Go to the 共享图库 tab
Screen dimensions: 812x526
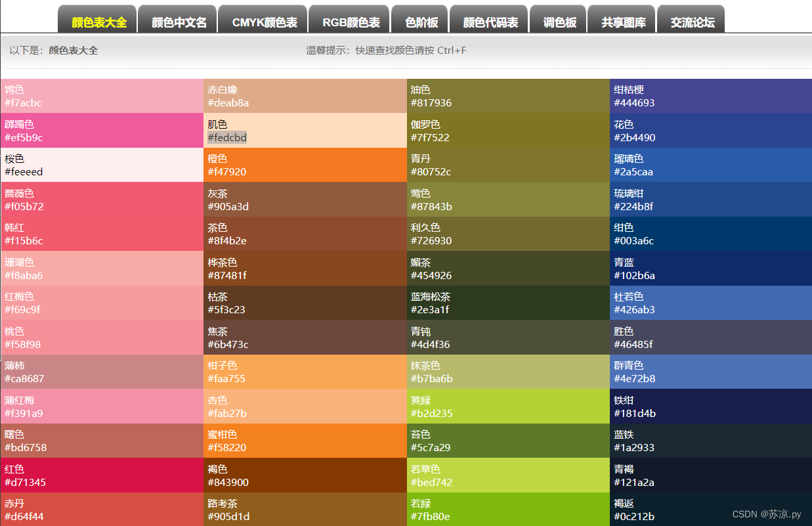coord(623,19)
